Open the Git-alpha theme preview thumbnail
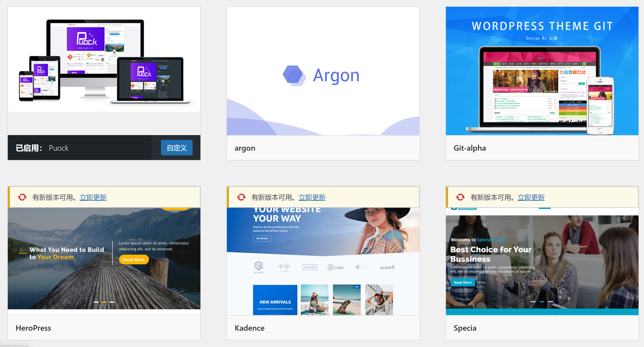The image size is (644, 347). pos(542,72)
